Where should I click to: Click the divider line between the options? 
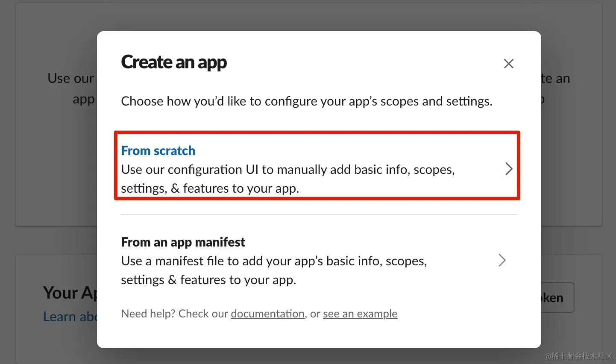pyautogui.click(x=319, y=214)
